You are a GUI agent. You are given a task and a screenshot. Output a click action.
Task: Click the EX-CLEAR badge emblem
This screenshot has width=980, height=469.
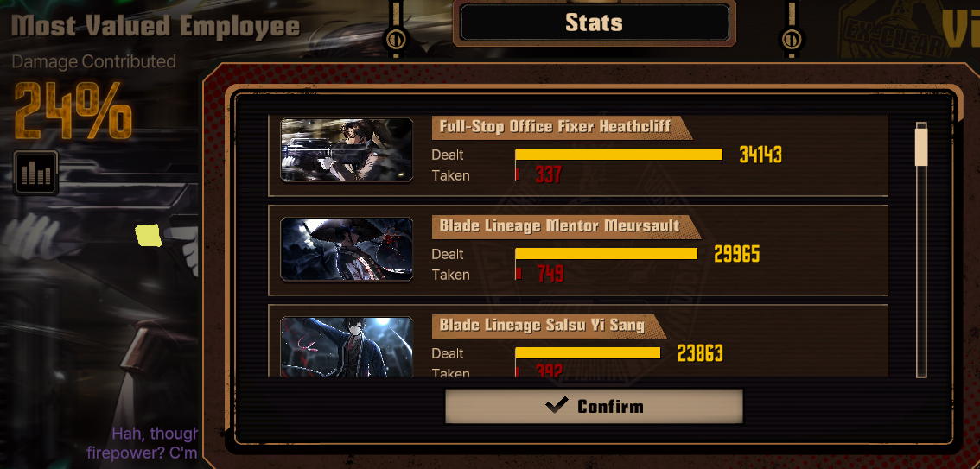click(x=895, y=31)
